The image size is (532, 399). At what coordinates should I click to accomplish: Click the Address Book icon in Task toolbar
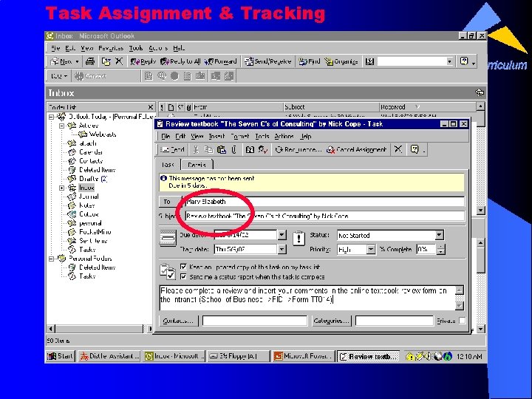click(250, 149)
